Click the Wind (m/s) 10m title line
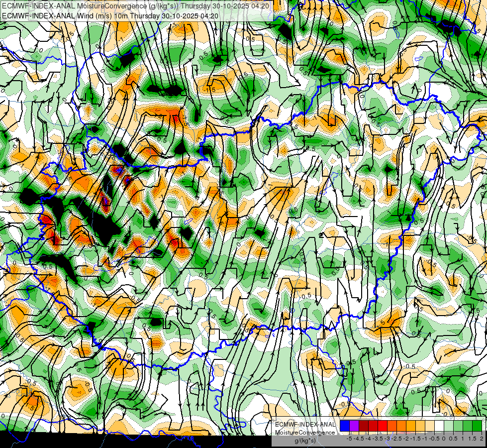The image size is (487, 448). pyautogui.click(x=110, y=15)
